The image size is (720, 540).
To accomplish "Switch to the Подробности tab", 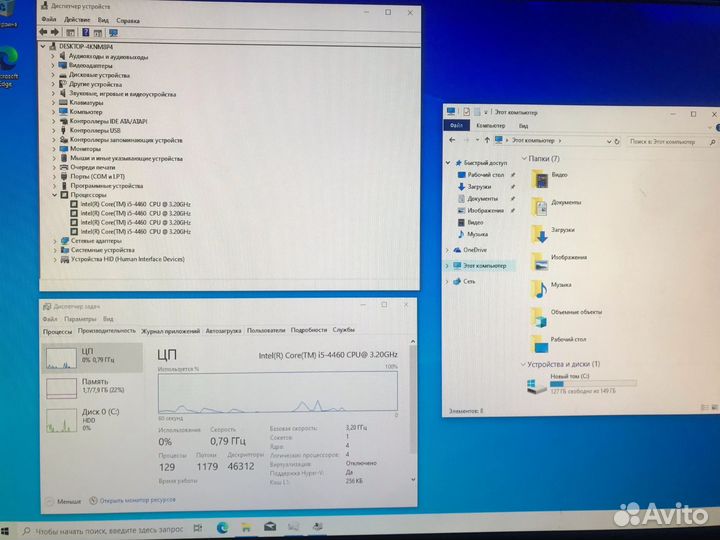I will (309, 330).
